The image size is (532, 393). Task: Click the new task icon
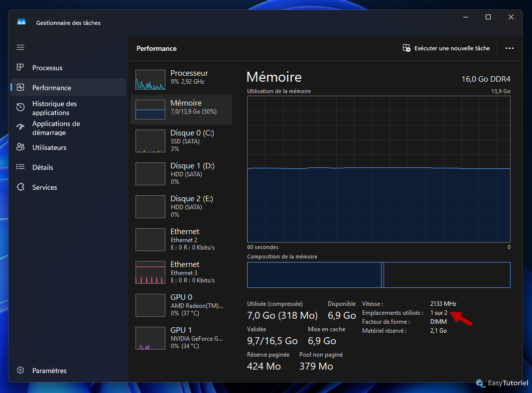[406, 48]
